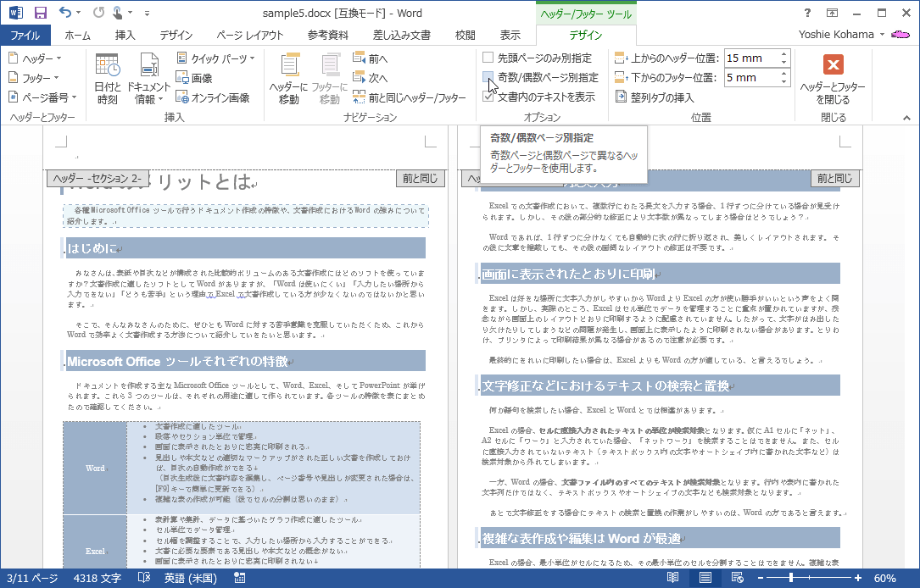Select the document デザイン tab beside 挿入
The image size is (920, 588).
point(176,36)
